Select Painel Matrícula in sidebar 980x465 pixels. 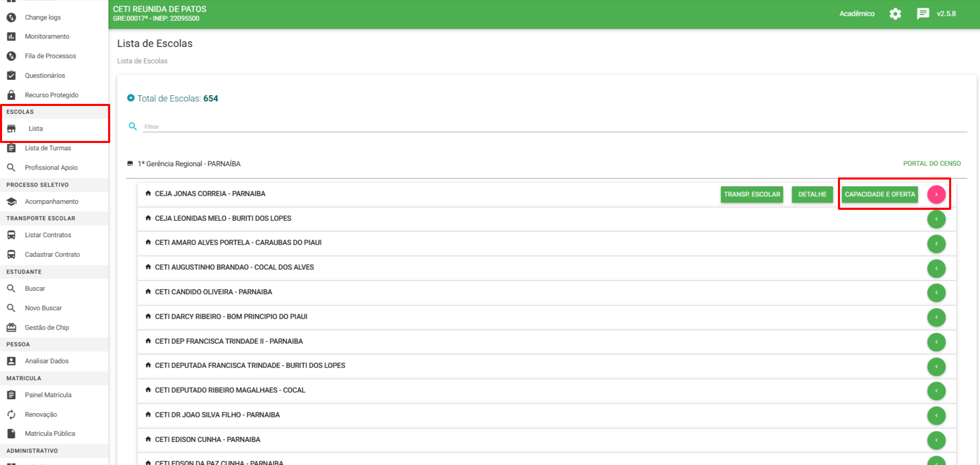[x=48, y=395]
